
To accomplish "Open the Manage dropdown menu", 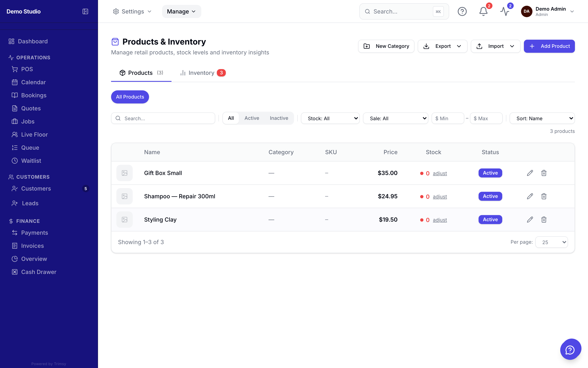I will (181, 11).
